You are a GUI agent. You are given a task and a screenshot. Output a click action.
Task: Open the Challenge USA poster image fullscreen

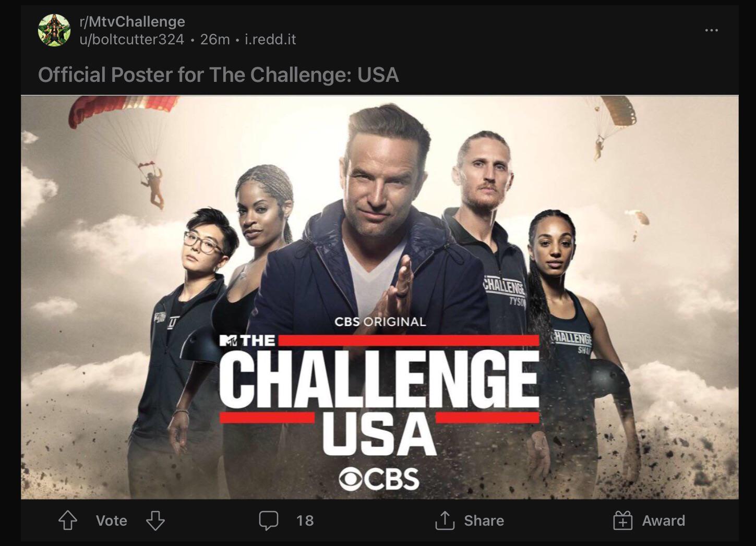coord(378,297)
